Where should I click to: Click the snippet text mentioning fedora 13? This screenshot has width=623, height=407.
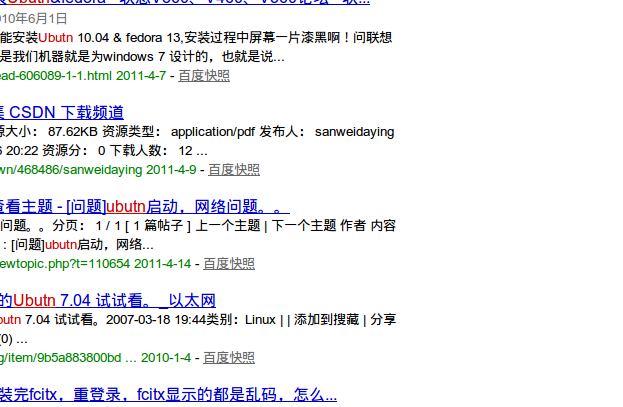pos(196,38)
